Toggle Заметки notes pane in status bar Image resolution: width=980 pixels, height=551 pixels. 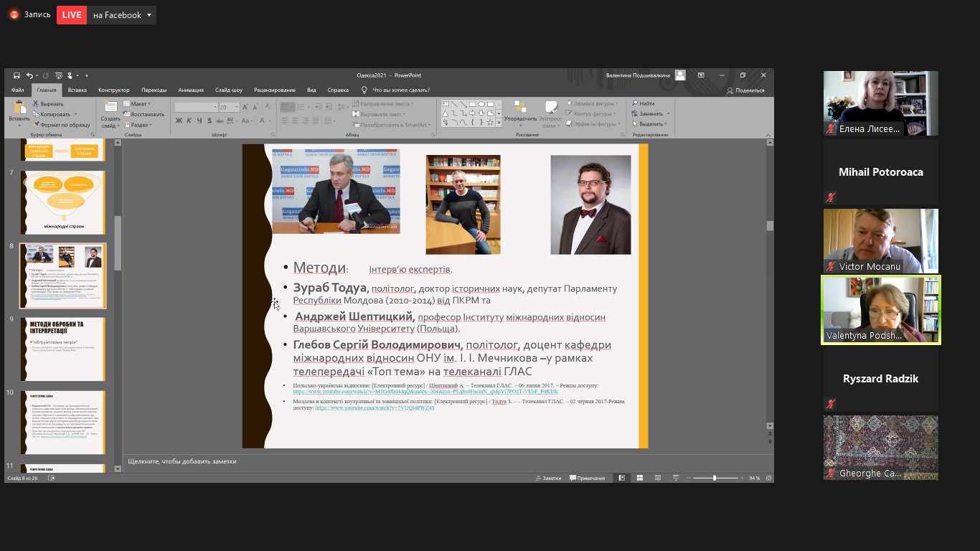pos(548,478)
